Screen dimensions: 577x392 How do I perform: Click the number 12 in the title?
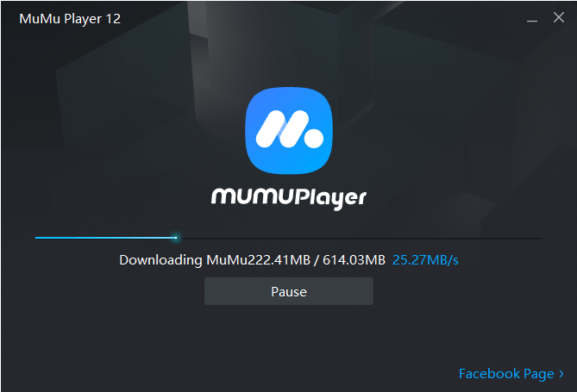[x=113, y=19]
